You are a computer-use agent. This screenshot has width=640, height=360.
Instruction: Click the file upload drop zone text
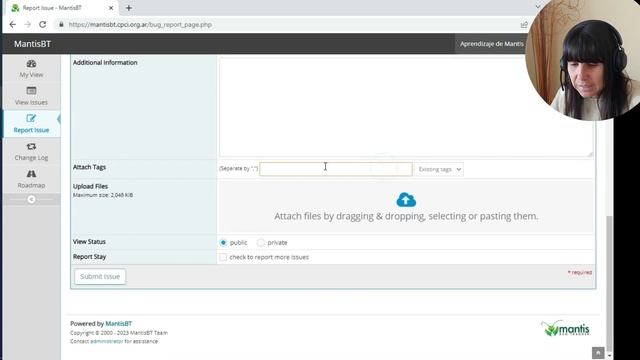(x=406, y=216)
